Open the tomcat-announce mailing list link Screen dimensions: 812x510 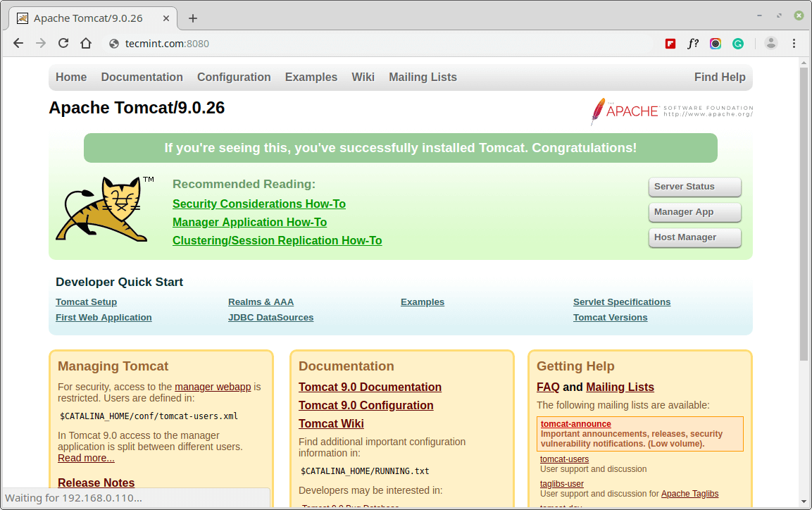click(576, 424)
